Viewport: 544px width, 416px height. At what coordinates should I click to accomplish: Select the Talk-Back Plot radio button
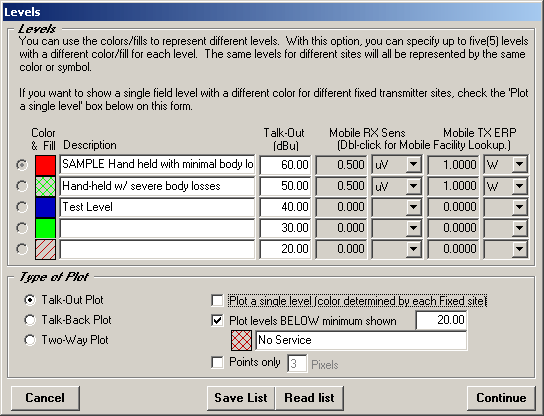point(30,320)
